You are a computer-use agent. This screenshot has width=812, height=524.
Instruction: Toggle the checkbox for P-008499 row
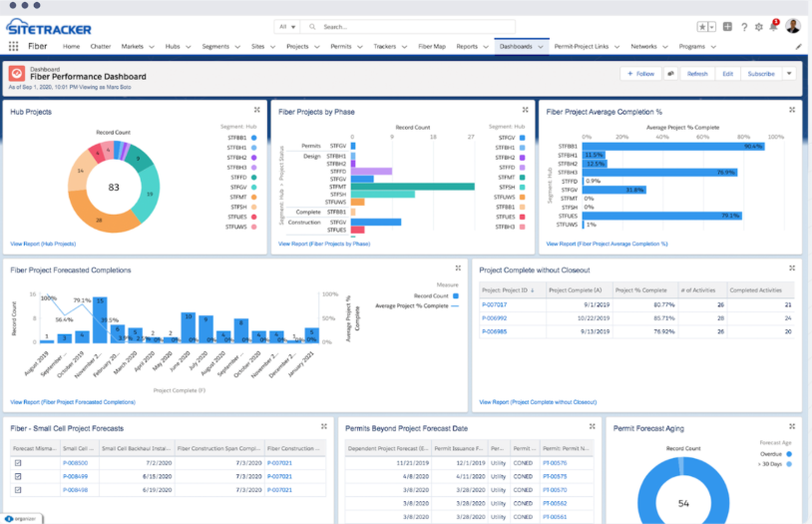pos(18,476)
